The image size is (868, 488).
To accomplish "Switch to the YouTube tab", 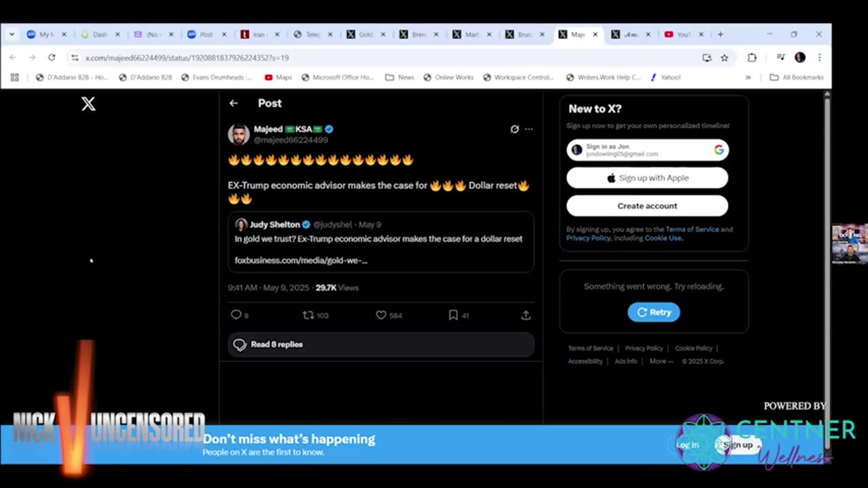I will pyautogui.click(x=684, y=34).
